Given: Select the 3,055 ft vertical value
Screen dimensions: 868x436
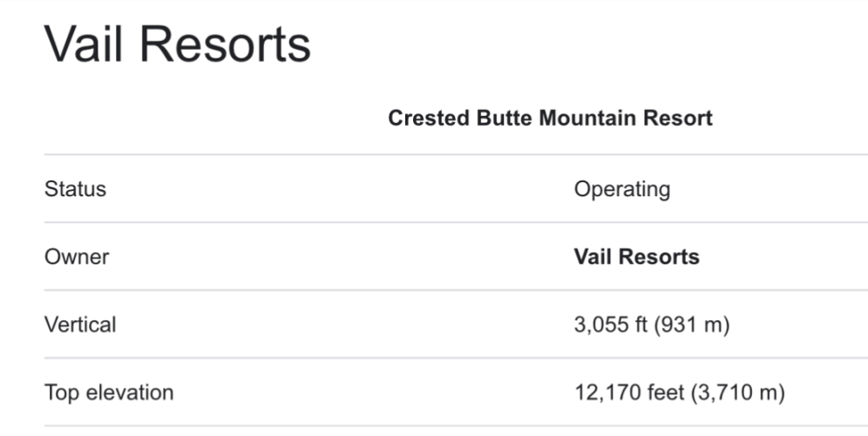Looking at the screenshot, I should [x=611, y=324].
